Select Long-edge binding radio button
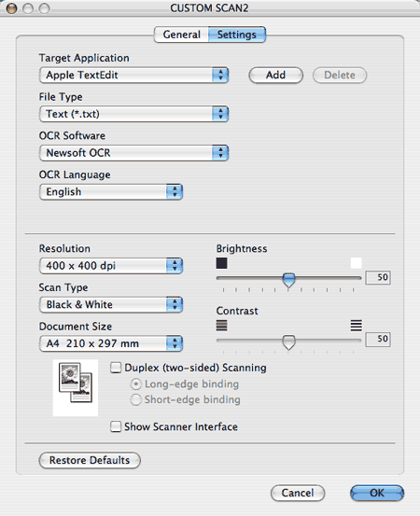This screenshot has width=420, height=516. [135, 384]
